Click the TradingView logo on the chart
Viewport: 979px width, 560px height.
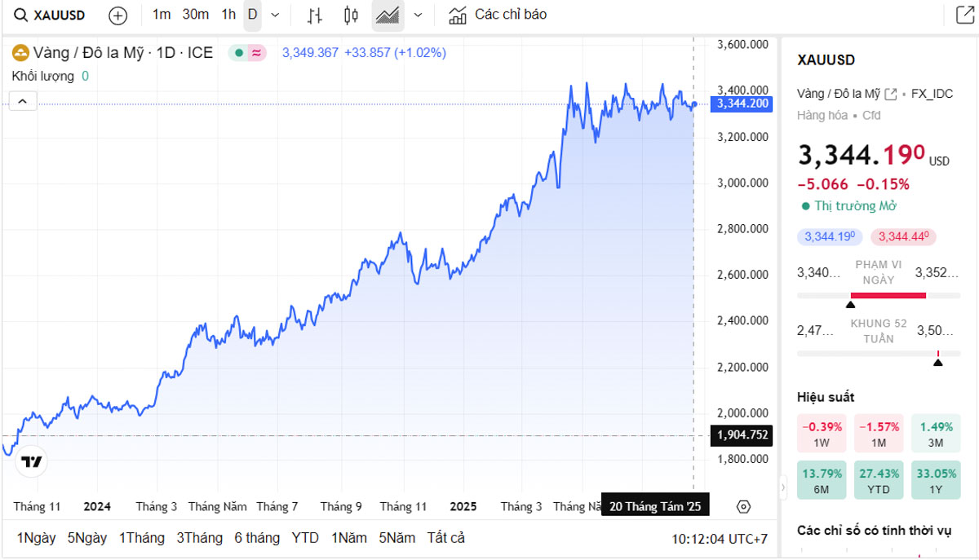[31, 462]
